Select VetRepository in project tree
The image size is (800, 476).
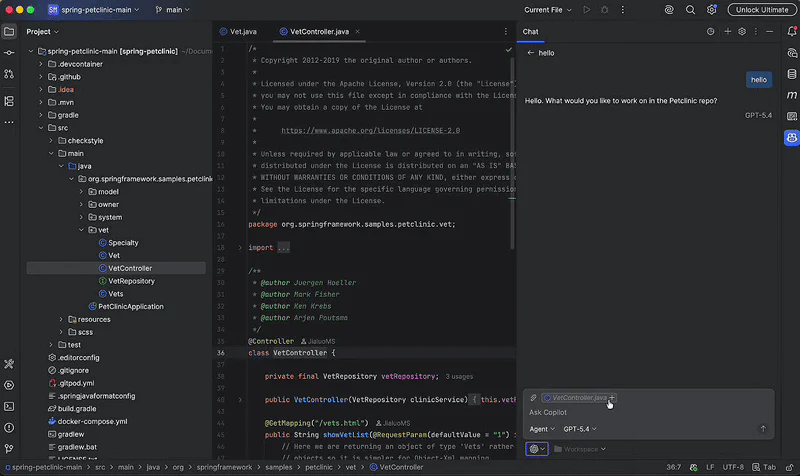point(131,281)
